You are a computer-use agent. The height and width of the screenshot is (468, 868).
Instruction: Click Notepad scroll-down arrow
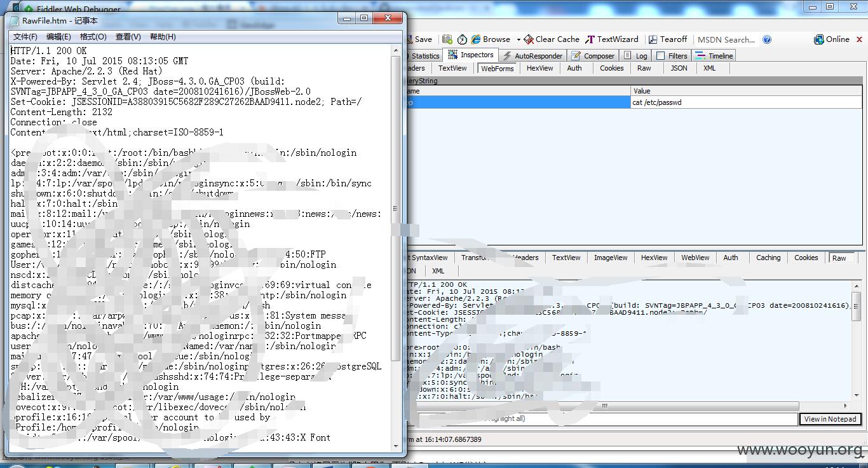397,445
